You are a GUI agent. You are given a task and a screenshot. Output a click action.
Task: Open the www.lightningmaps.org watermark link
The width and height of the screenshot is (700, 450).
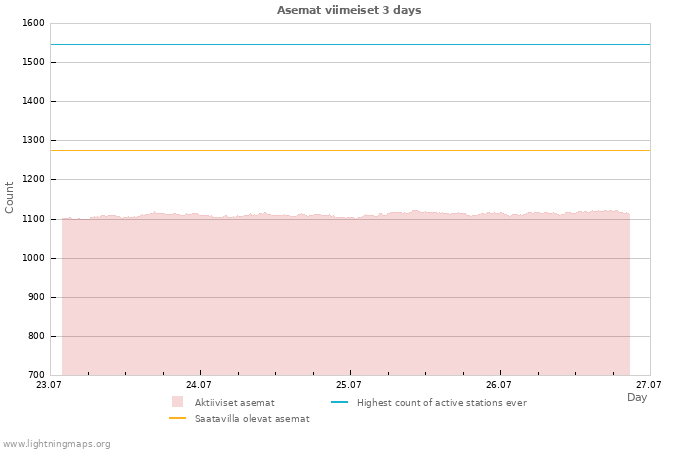[x=56, y=444]
